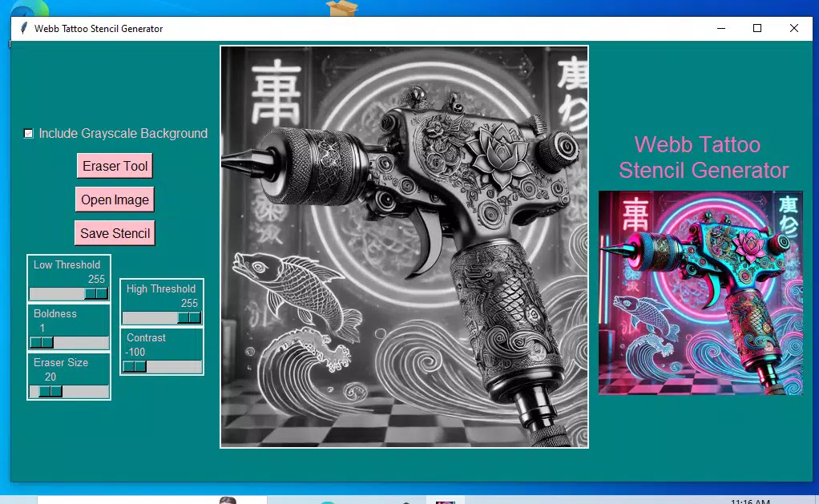Click the Open Image button

115,200
